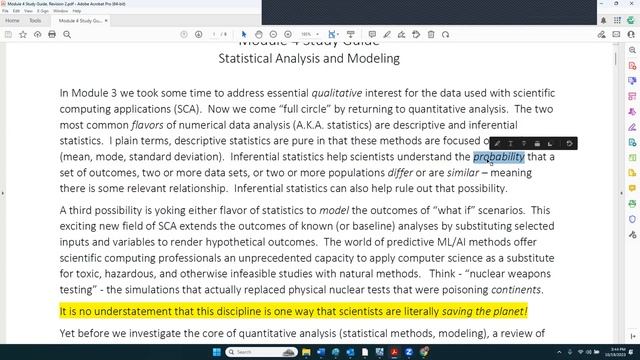640x360 pixels.
Task: Click the save file toolbar icon
Action: pyautogui.click(x=8, y=35)
